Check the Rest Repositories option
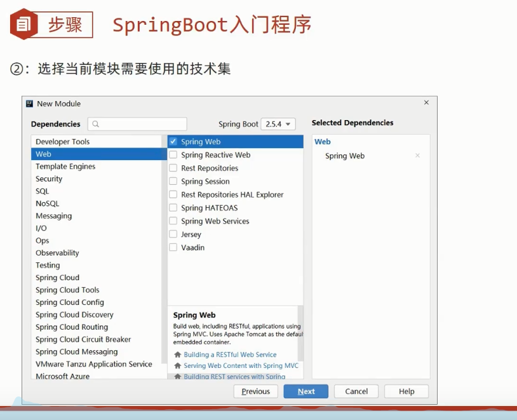 173,168
